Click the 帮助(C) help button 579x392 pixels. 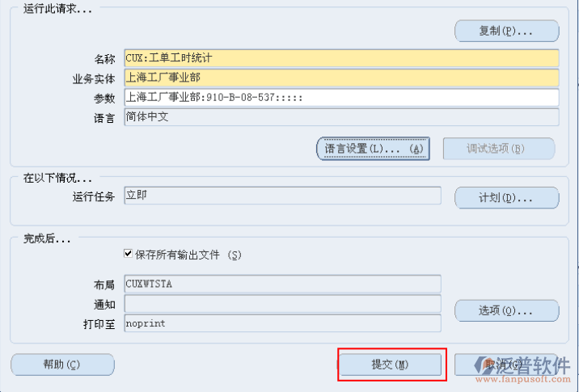point(62,365)
